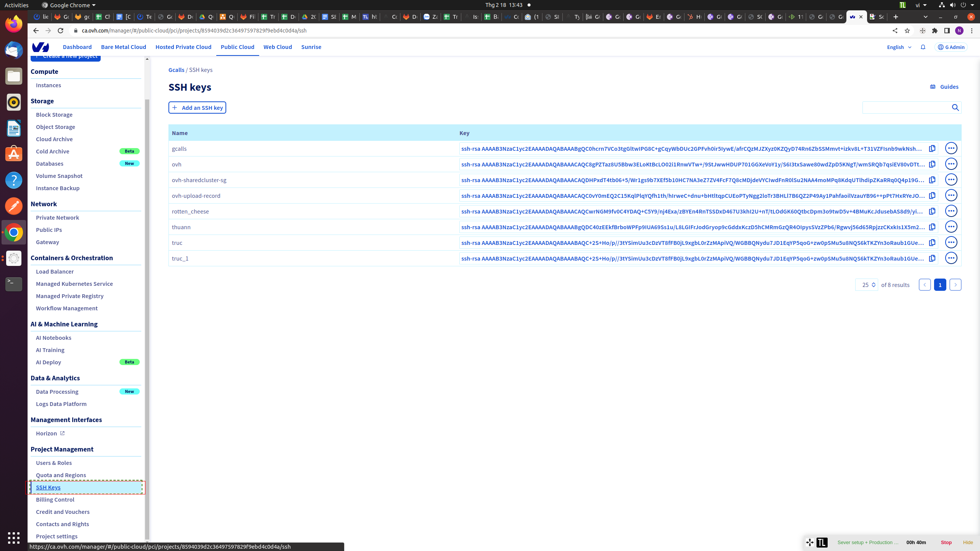Open the Guides book link

(x=944, y=87)
